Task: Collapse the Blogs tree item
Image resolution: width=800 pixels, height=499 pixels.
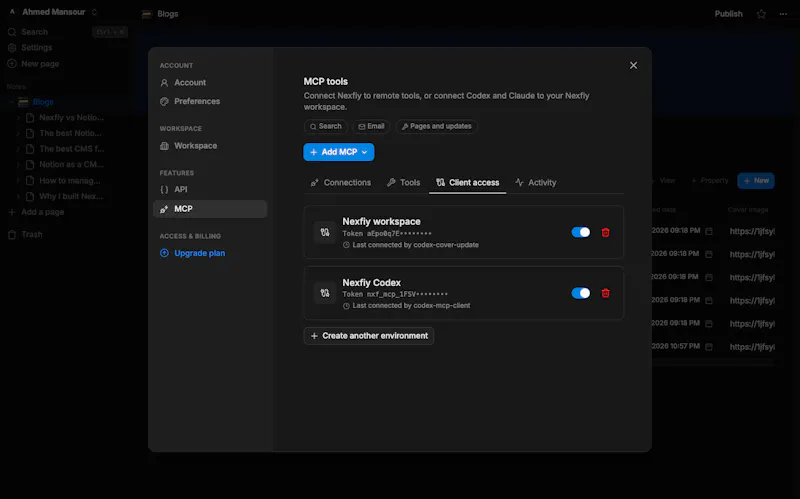Action: (x=11, y=102)
